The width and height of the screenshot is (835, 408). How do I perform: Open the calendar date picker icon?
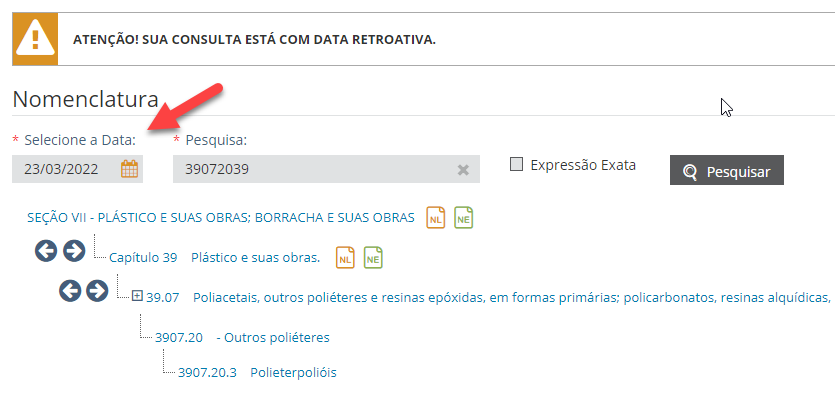pos(129,169)
